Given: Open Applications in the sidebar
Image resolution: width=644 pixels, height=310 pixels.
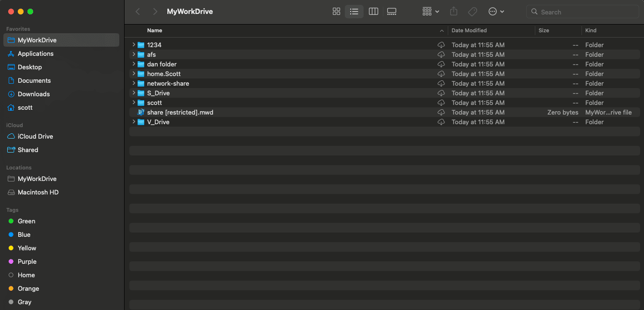Looking at the screenshot, I should tap(36, 53).
